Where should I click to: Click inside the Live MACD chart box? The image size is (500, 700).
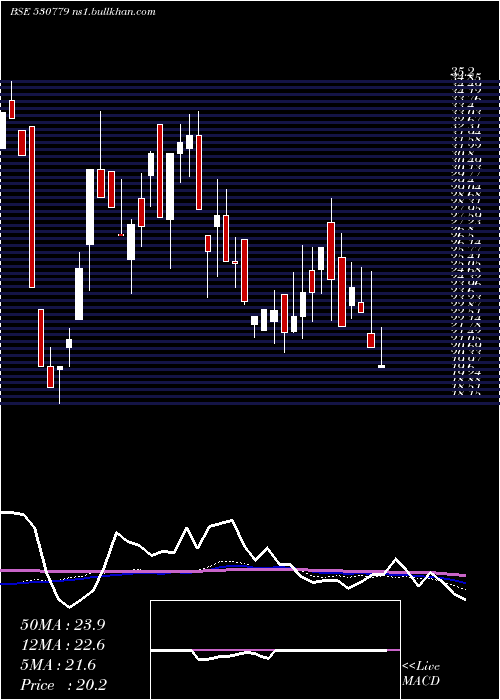click(275, 650)
